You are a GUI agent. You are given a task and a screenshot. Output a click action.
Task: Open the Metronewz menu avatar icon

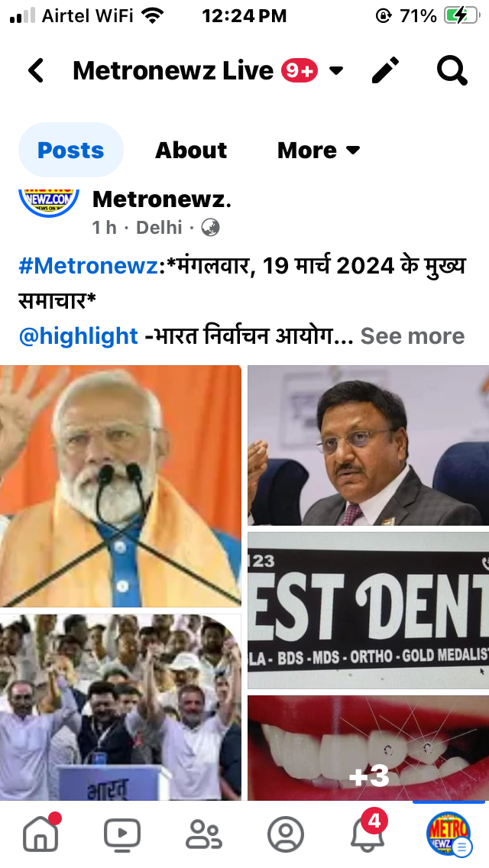449,834
